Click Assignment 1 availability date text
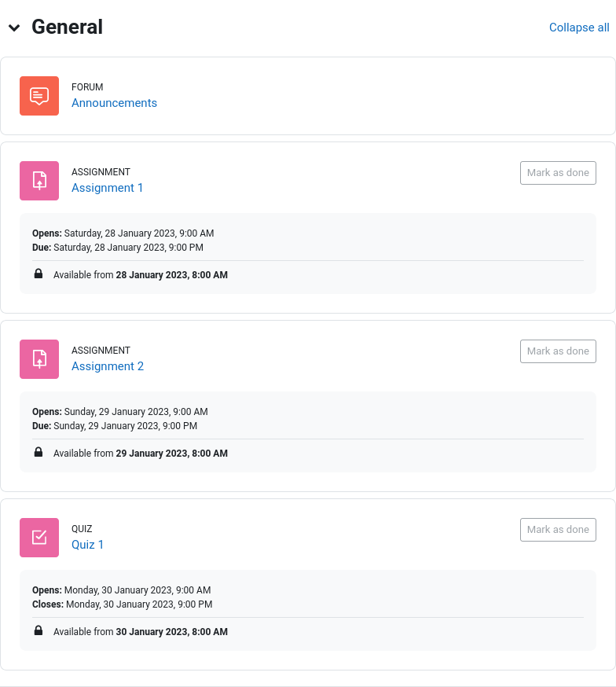The height and width of the screenshot is (687, 616). coord(171,274)
